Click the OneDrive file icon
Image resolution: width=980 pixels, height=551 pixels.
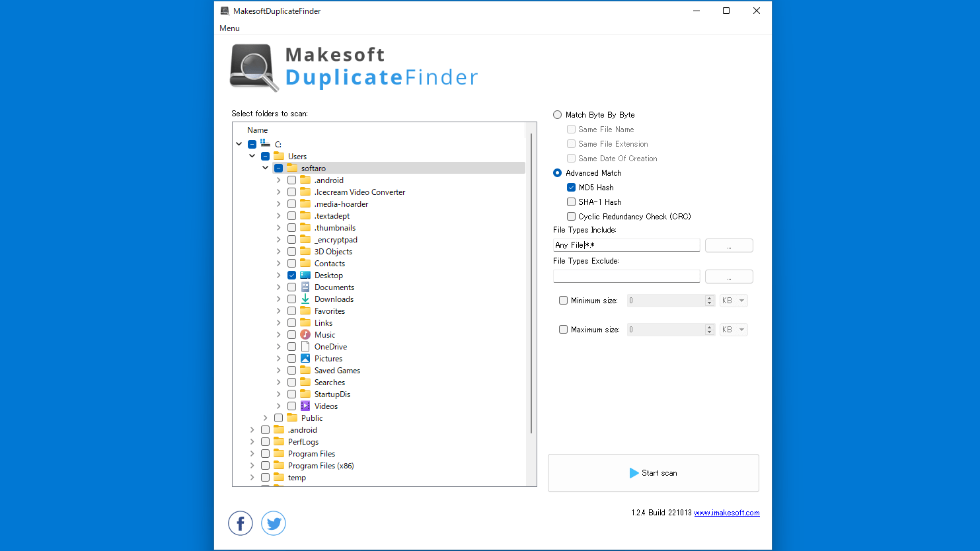click(305, 346)
